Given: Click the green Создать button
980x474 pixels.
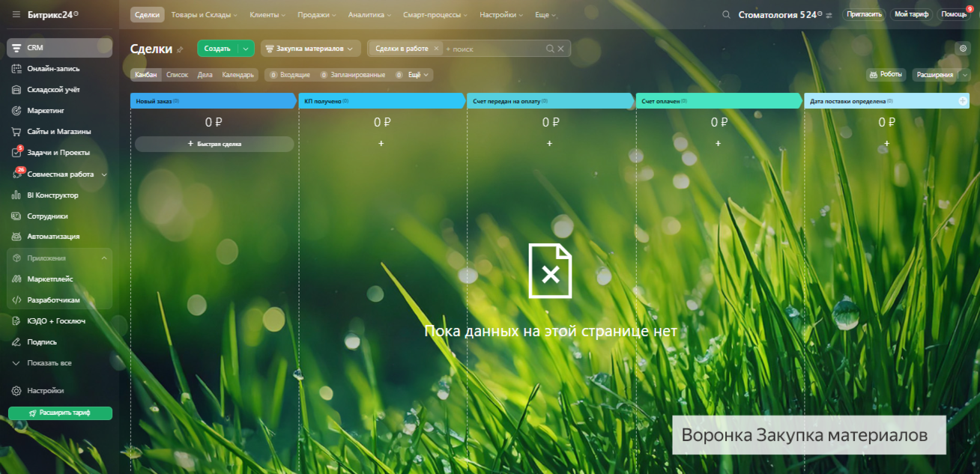Looking at the screenshot, I should (217, 49).
